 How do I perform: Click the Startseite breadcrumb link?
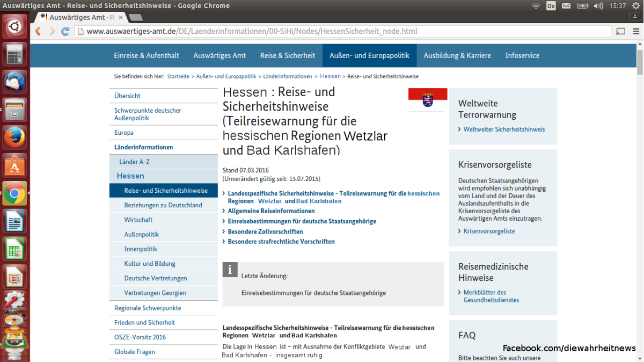point(178,76)
